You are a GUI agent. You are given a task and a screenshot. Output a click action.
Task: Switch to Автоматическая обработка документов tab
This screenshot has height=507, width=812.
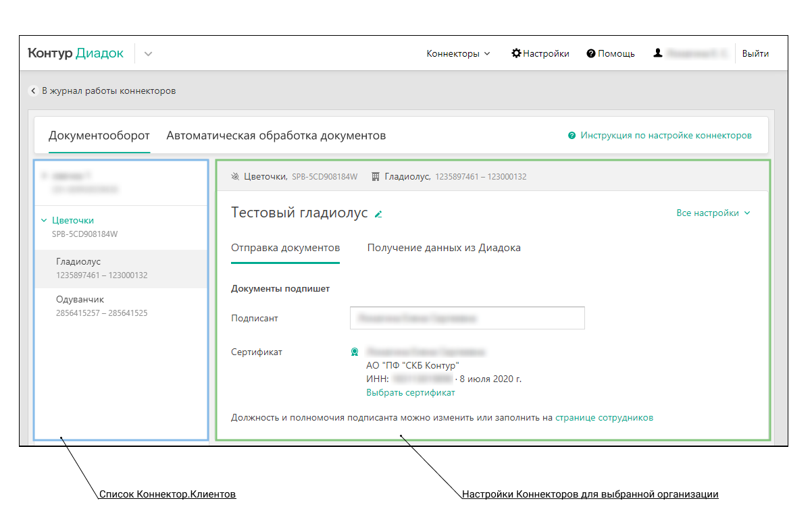[276, 135]
